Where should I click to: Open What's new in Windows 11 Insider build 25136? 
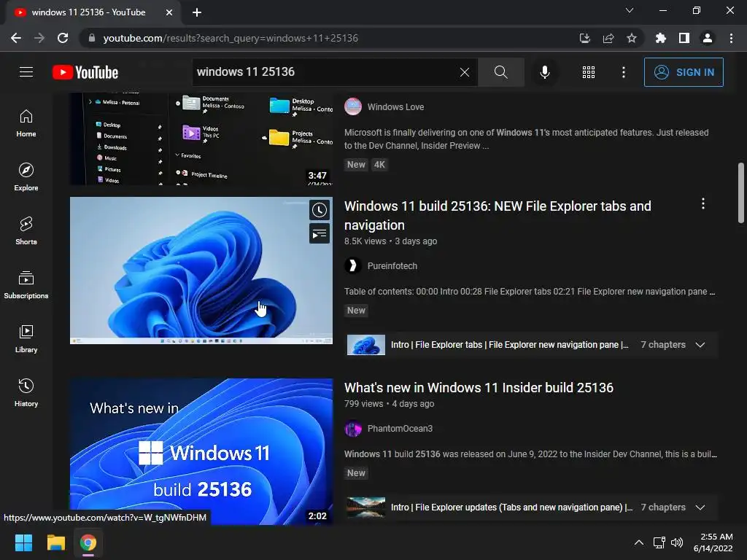click(x=479, y=388)
